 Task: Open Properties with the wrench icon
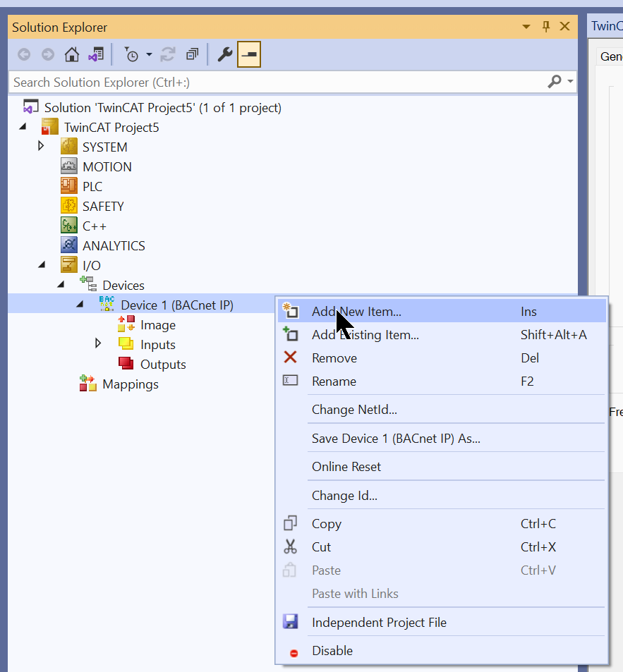pyautogui.click(x=224, y=55)
